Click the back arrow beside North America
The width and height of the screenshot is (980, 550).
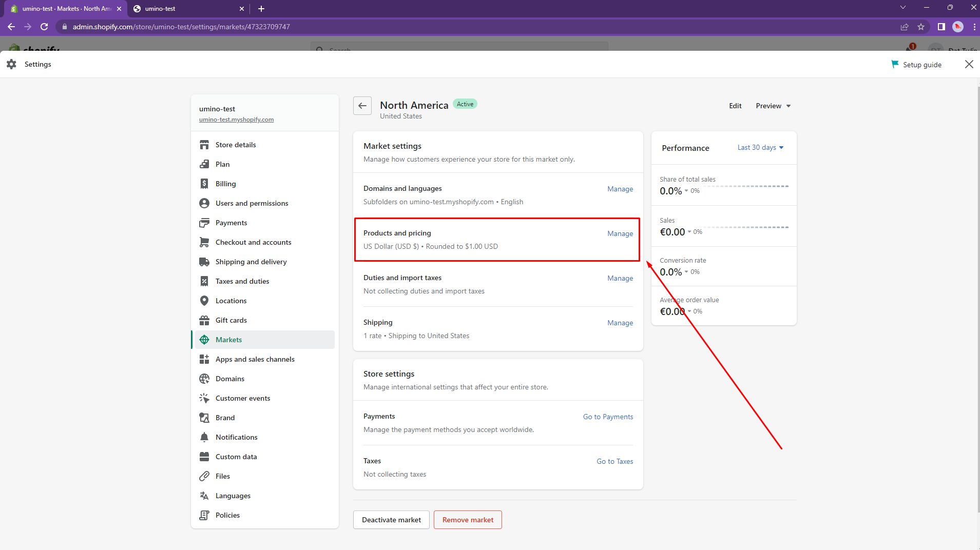(362, 106)
